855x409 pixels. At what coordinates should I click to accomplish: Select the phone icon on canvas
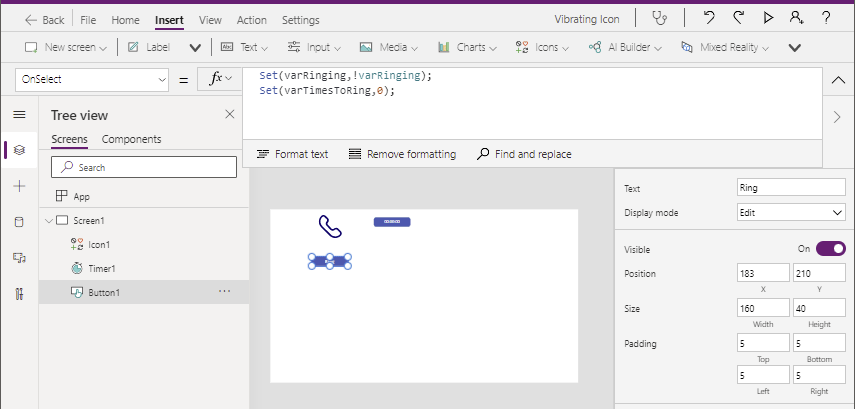pyautogui.click(x=330, y=226)
